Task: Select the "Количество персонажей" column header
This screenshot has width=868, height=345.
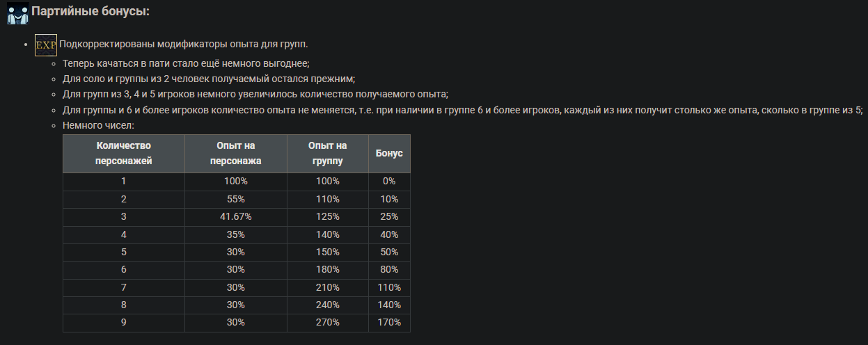Action: coord(124,153)
